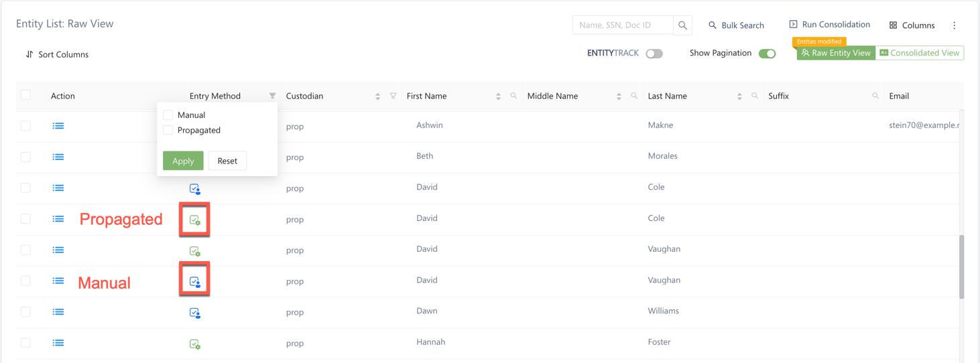Type in the Name, SSN, Doc ID field
This screenshot has width=980, height=363.
point(622,25)
